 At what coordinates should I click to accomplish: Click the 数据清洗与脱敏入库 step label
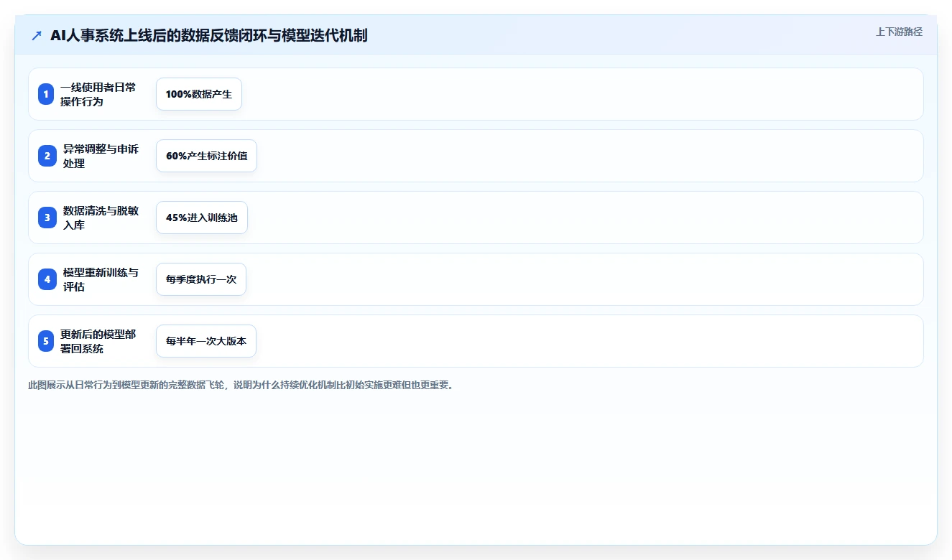point(101,218)
